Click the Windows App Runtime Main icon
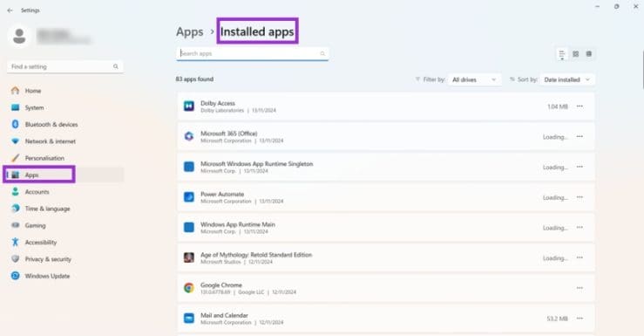Screen dimensions: 644x336 point(189,228)
